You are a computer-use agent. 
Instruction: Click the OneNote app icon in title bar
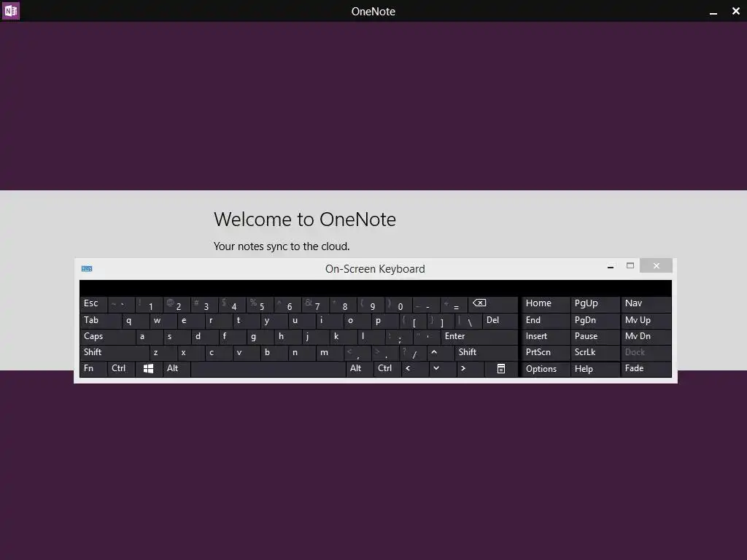coord(10,10)
